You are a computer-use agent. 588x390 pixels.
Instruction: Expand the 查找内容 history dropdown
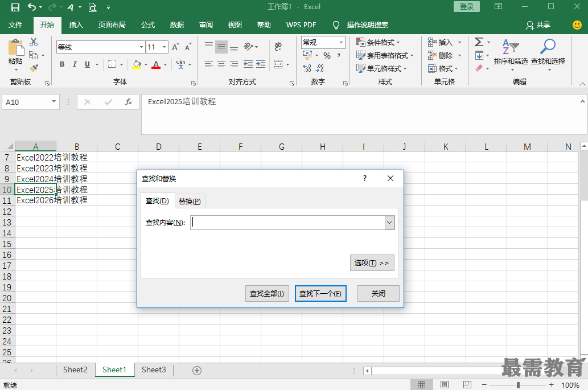tap(389, 223)
